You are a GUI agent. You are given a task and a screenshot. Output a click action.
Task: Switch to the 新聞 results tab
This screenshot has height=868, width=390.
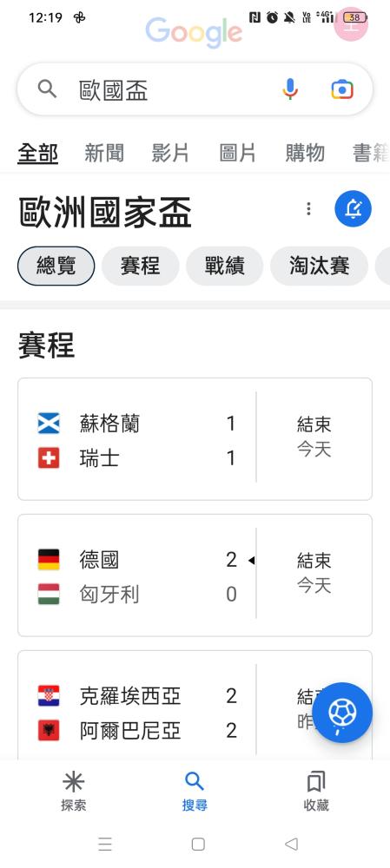click(104, 154)
